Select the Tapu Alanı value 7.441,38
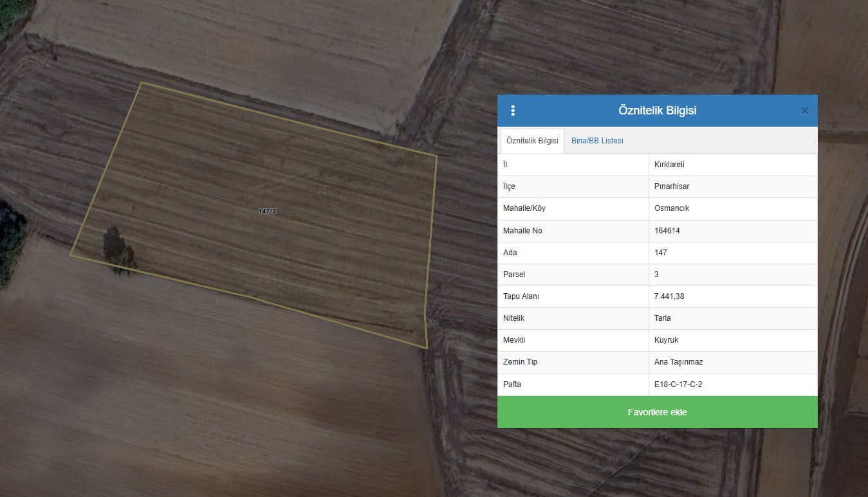 coord(669,296)
